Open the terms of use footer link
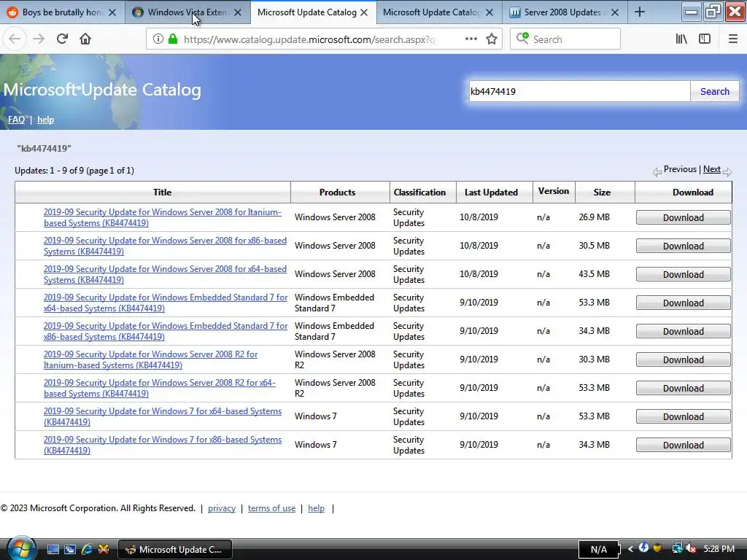Screen dimensions: 747x560 click(271, 508)
